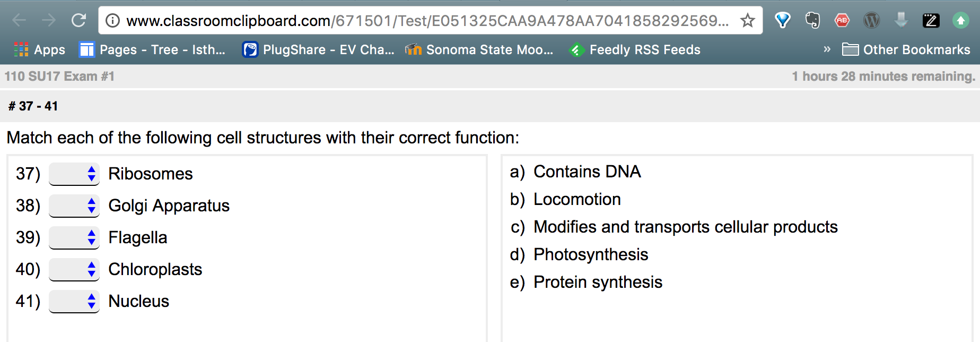View the site information icon in the address bar
The height and width of the screenshot is (342, 980).
click(112, 21)
